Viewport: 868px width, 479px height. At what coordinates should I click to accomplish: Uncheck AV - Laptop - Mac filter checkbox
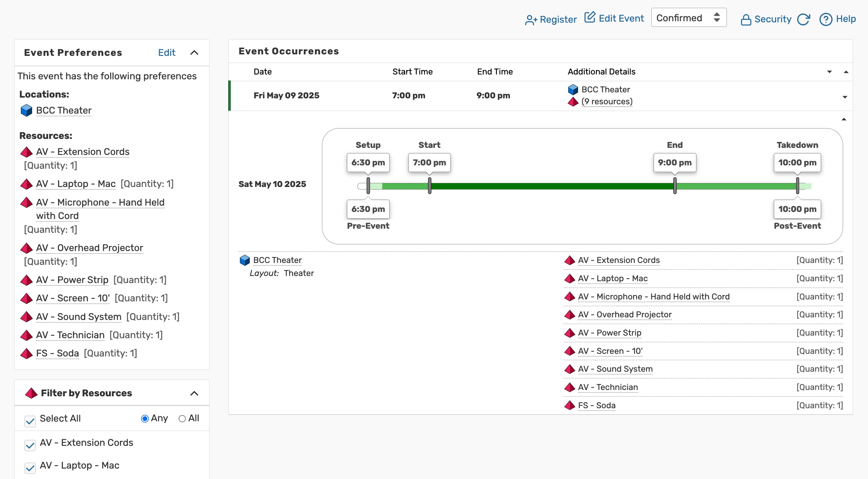[30, 468]
